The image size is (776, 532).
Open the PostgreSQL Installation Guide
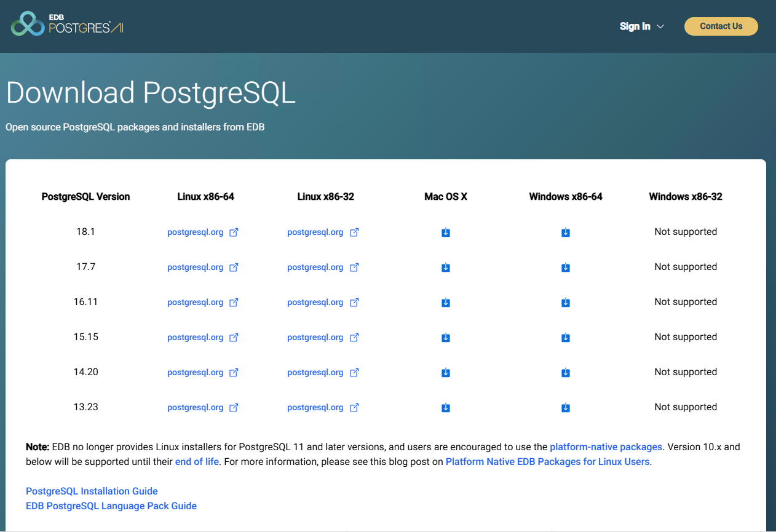(x=92, y=491)
